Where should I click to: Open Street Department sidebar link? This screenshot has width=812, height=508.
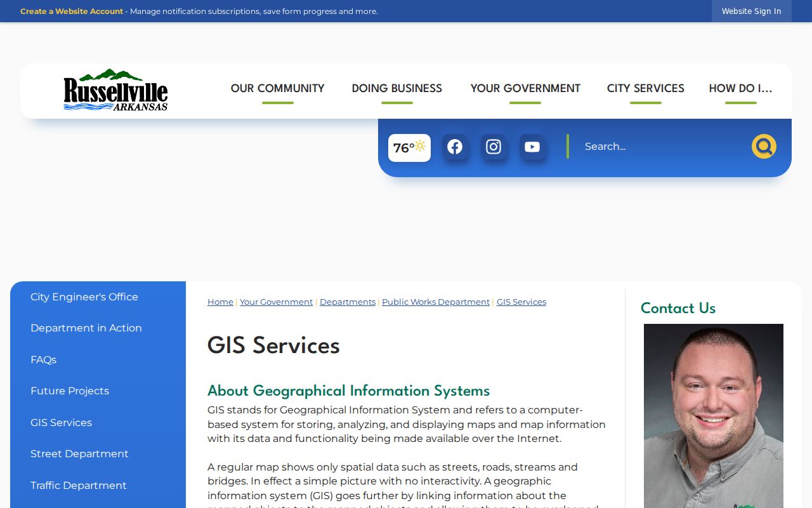coord(79,453)
